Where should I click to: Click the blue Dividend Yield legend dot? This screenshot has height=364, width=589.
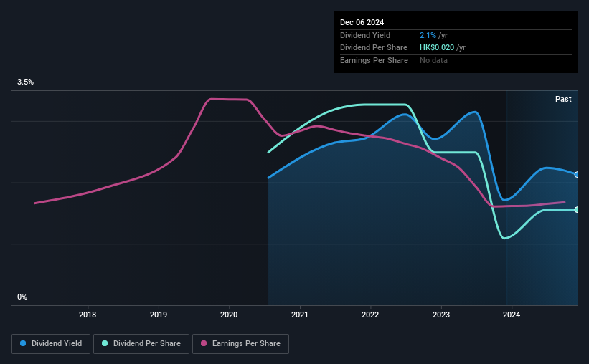click(x=23, y=343)
